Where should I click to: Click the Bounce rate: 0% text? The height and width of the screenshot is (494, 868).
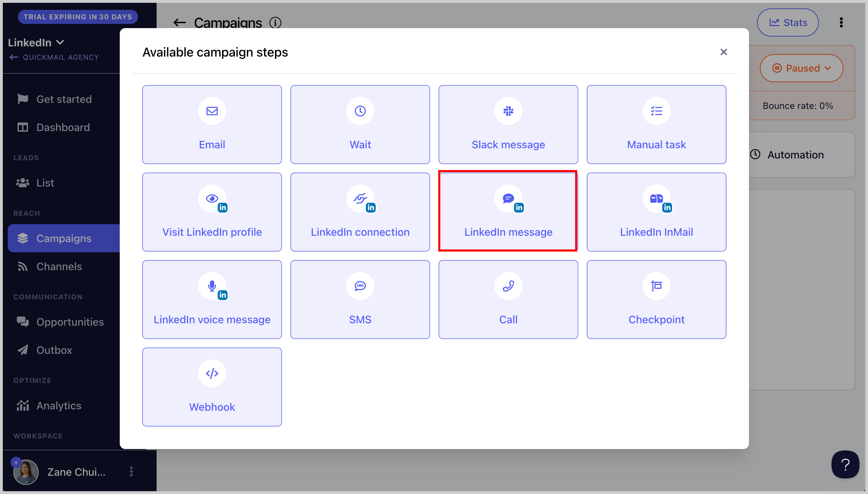click(x=798, y=106)
